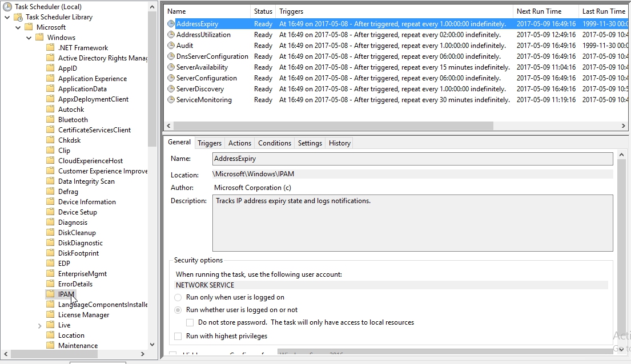Expand the Live folder node
631x364 pixels.
pos(39,325)
